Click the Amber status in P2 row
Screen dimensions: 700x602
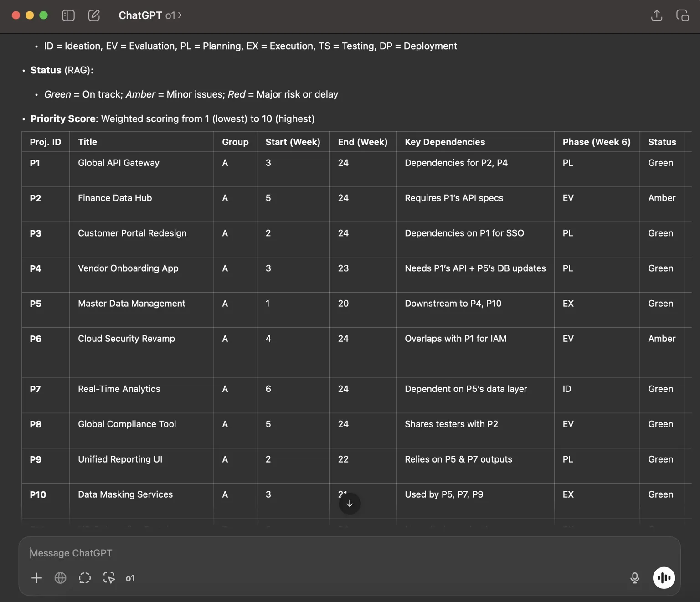pyautogui.click(x=662, y=198)
